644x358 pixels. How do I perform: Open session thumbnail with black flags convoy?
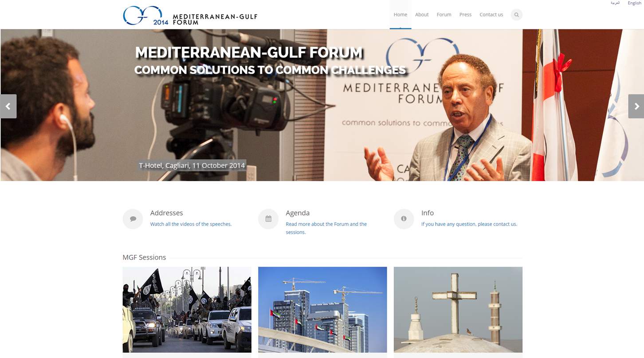(187, 310)
